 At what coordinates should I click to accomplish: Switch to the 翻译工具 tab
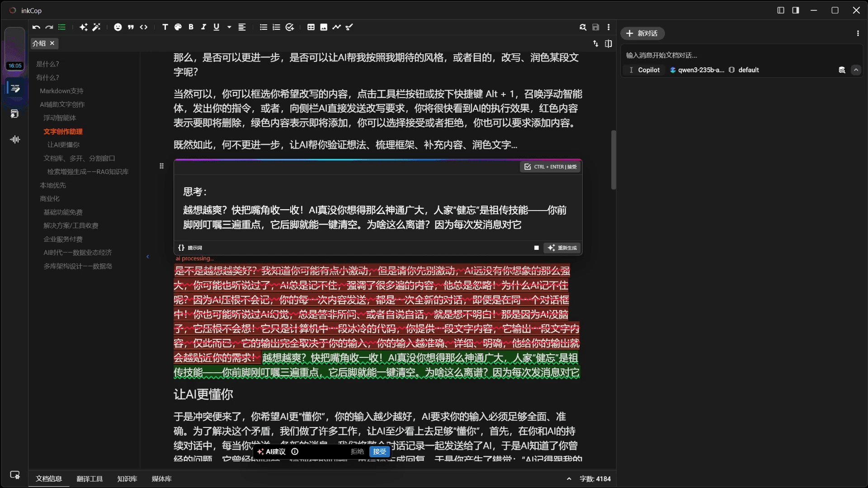point(90,479)
